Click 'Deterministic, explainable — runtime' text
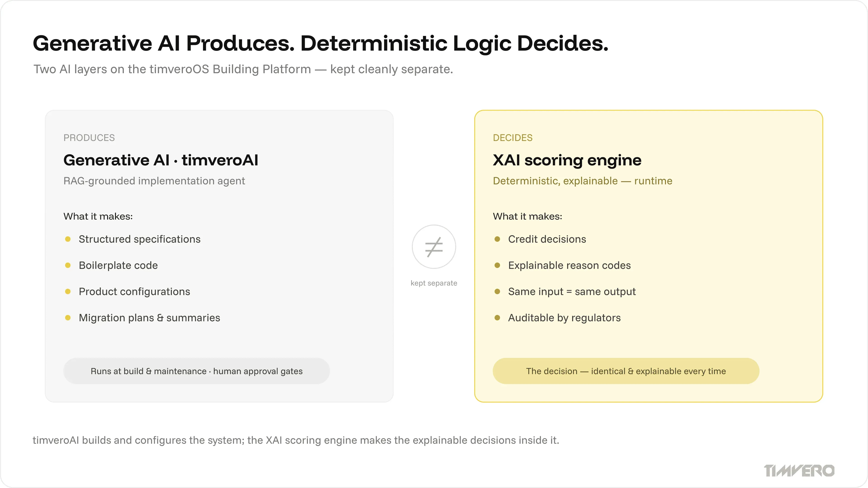Screen dimensions: 868x488 coord(582,181)
